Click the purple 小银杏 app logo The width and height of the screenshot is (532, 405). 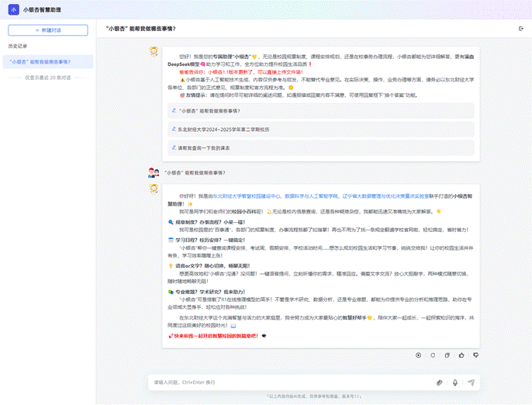pyautogui.click(x=12, y=10)
